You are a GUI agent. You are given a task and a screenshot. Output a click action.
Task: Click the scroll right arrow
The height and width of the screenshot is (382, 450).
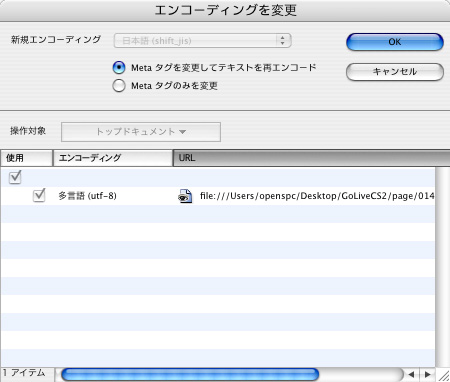point(427,375)
